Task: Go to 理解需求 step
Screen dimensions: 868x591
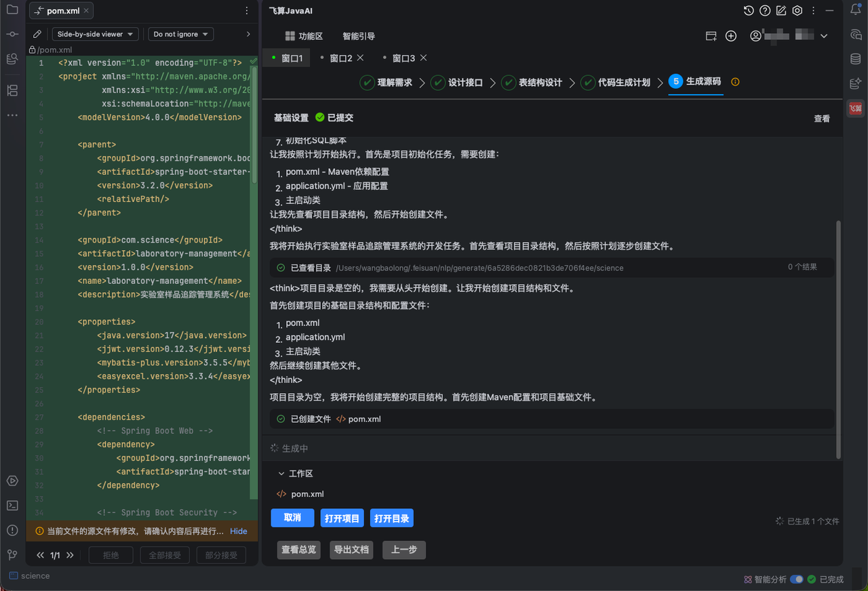Action: 386,82
